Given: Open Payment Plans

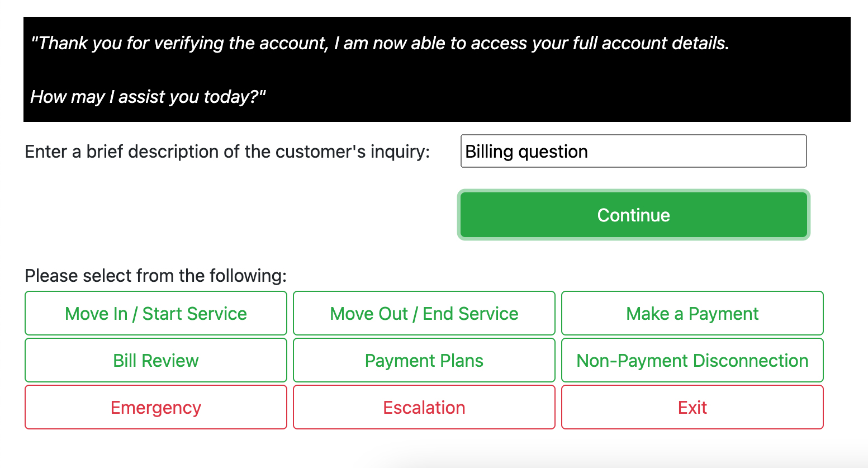Looking at the screenshot, I should 424,361.
